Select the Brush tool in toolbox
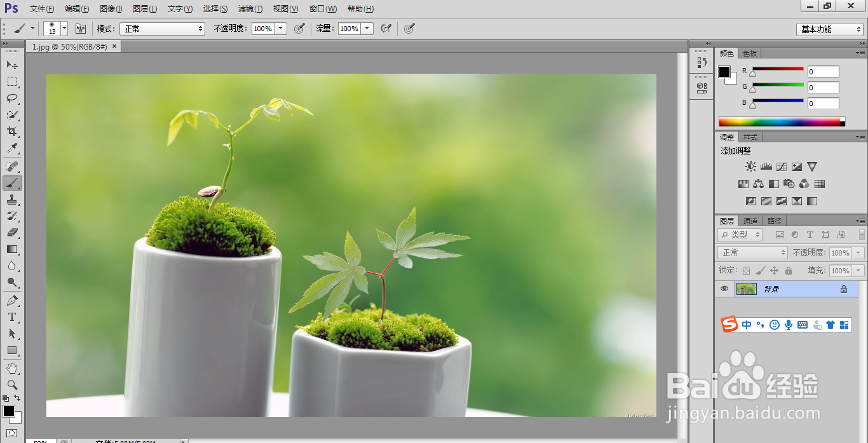 click(x=12, y=183)
